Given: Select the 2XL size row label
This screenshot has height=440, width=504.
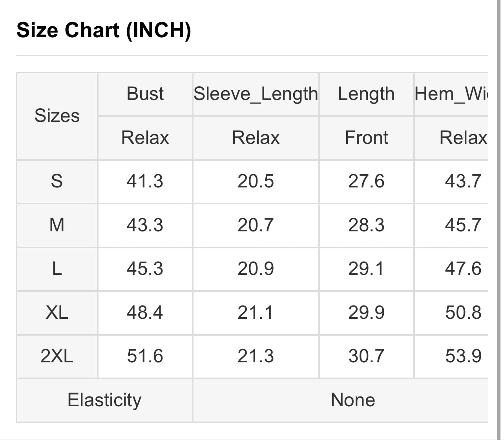Looking at the screenshot, I should pos(57,356).
